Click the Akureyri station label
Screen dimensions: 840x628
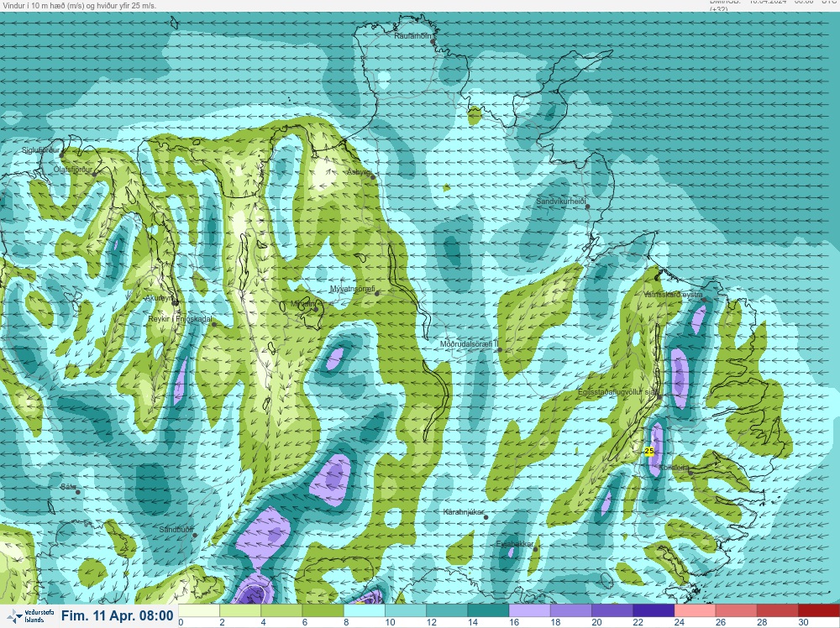160,298
